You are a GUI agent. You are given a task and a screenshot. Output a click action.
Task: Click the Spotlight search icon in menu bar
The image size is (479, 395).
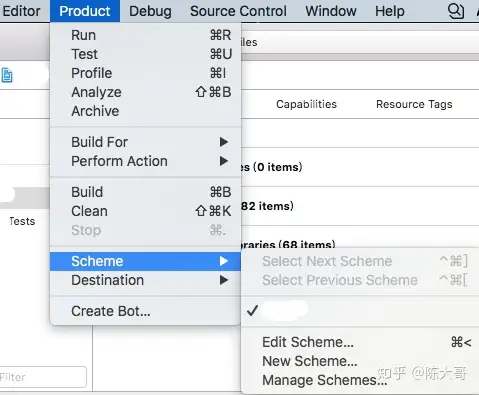(x=455, y=11)
